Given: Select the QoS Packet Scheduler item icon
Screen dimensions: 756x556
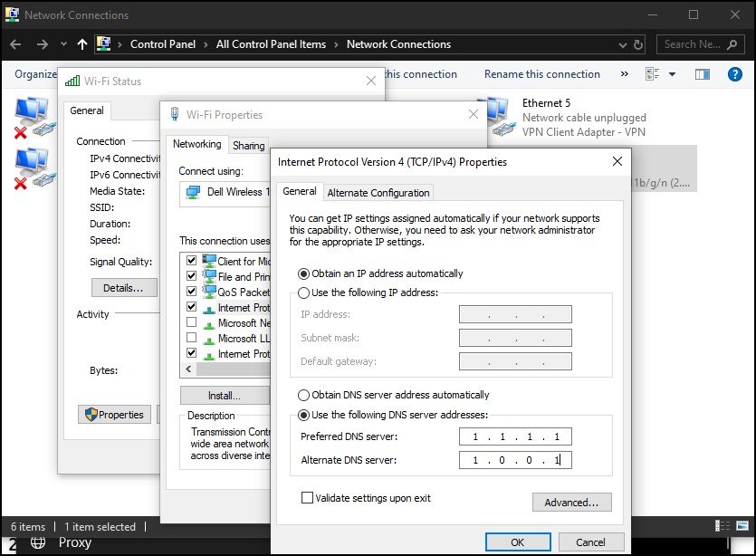Looking at the screenshot, I should tap(209, 292).
